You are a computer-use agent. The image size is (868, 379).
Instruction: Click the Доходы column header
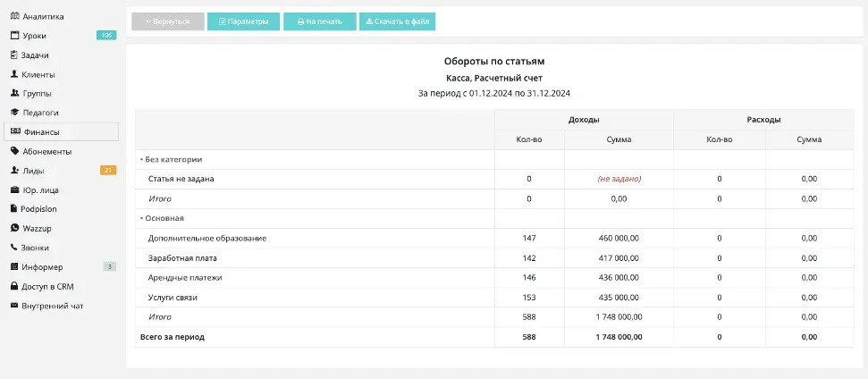click(x=584, y=120)
